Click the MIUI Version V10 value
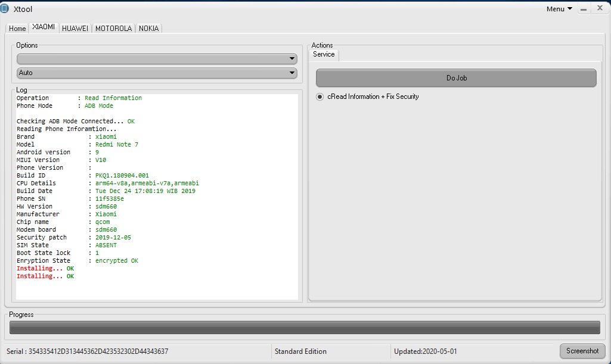 pos(101,160)
